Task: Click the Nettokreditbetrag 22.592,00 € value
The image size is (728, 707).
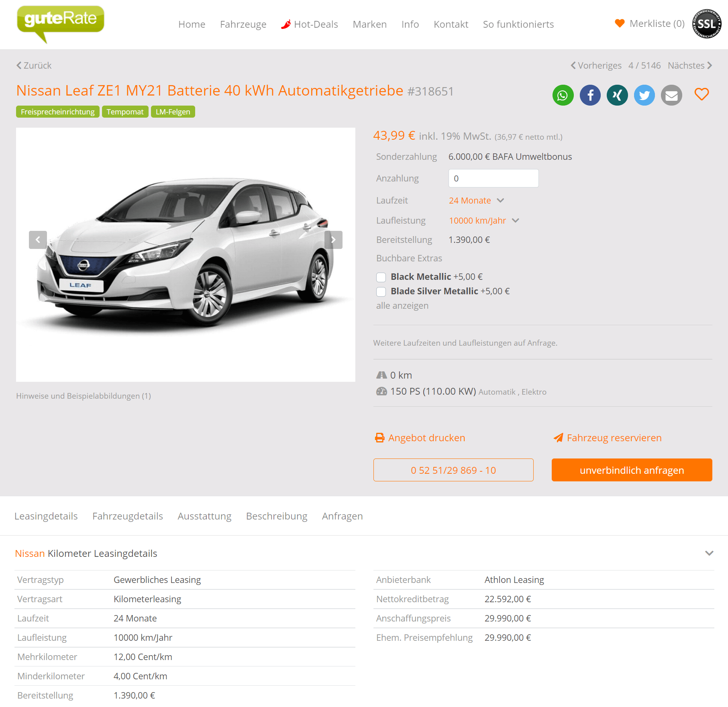Action: click(x=508, y=599)
